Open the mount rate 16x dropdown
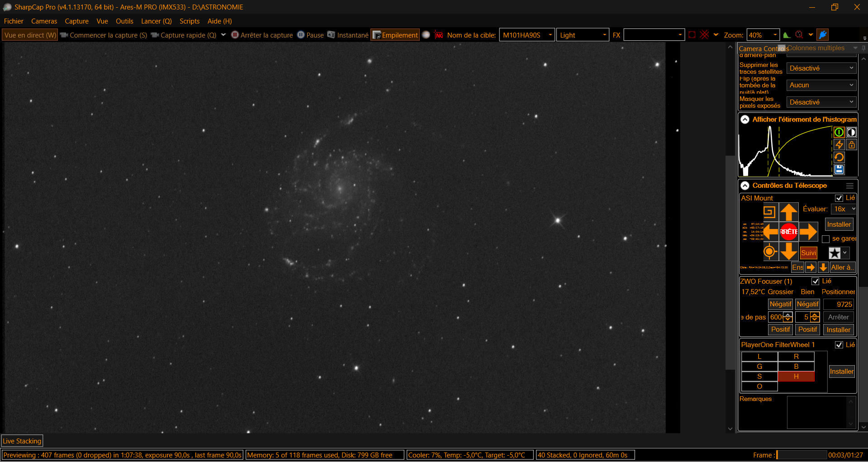Viewport: 868px width, 462px height. 844,209
